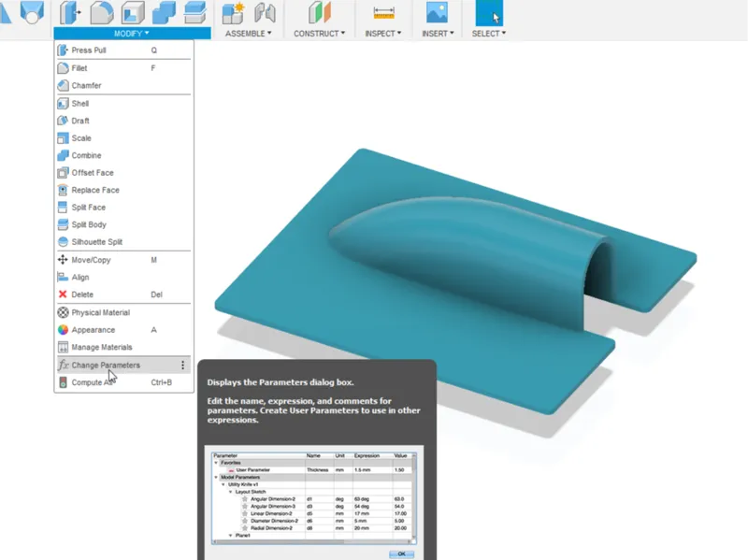Click the Combine toolbar icon
Image resolution: width=748 pixels, height=560 pixels.
(164, 12)
